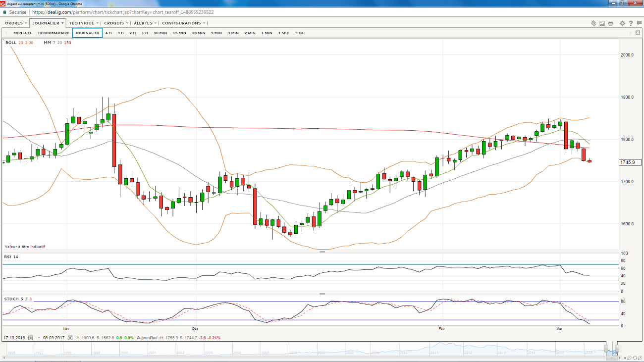The height and width of the screenshot is (362, 644).
Task: Open the chat feedback bubble icon
Action: click(639, 23)
